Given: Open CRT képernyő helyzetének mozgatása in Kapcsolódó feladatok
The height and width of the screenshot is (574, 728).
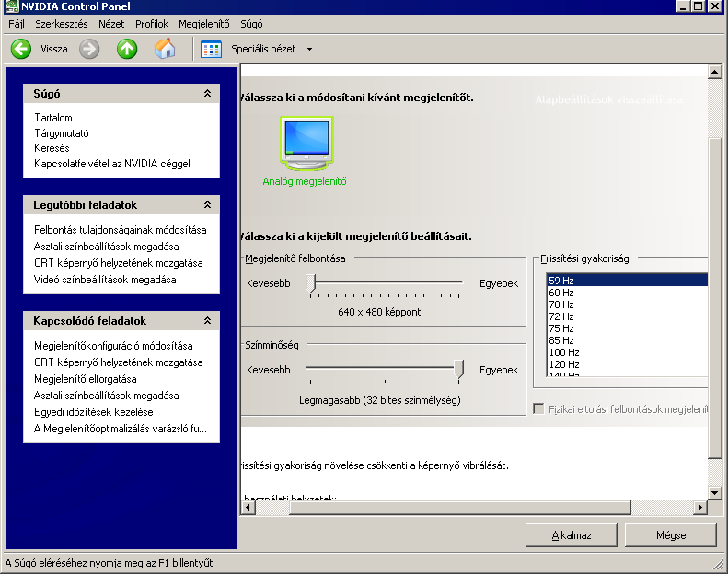Looking at the screenshot, I should pos(119,362).
